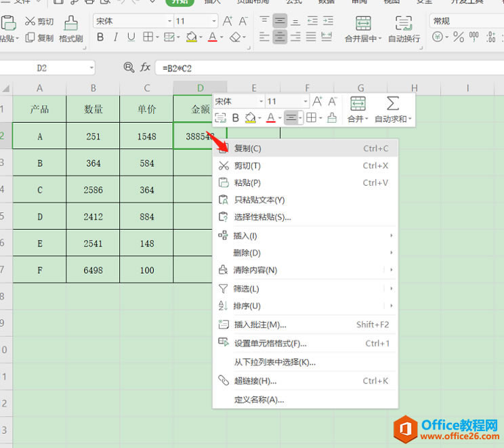
Task: Open Format Cells (设置单元格格式) from context menu
Action: point(306,343)
